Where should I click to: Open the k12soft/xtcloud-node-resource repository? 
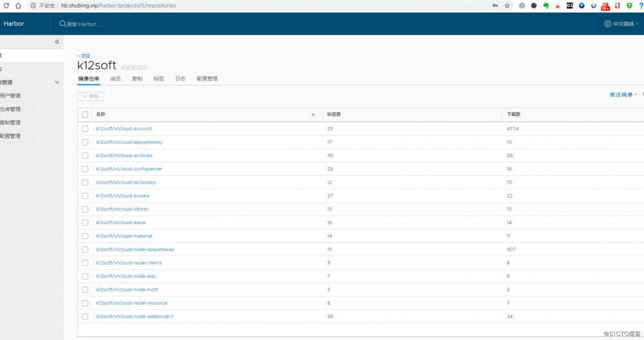(x=132, y=303)
